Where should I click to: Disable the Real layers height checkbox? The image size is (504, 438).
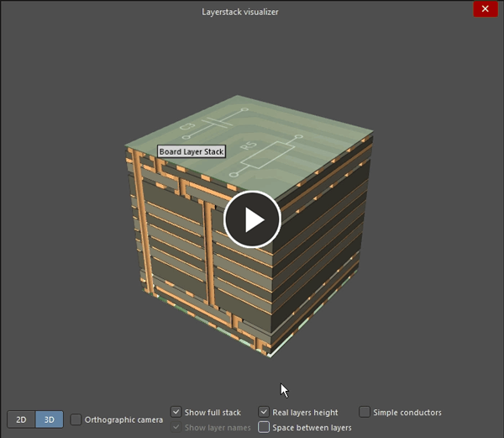pyautogui.click(x=264, y=412)
